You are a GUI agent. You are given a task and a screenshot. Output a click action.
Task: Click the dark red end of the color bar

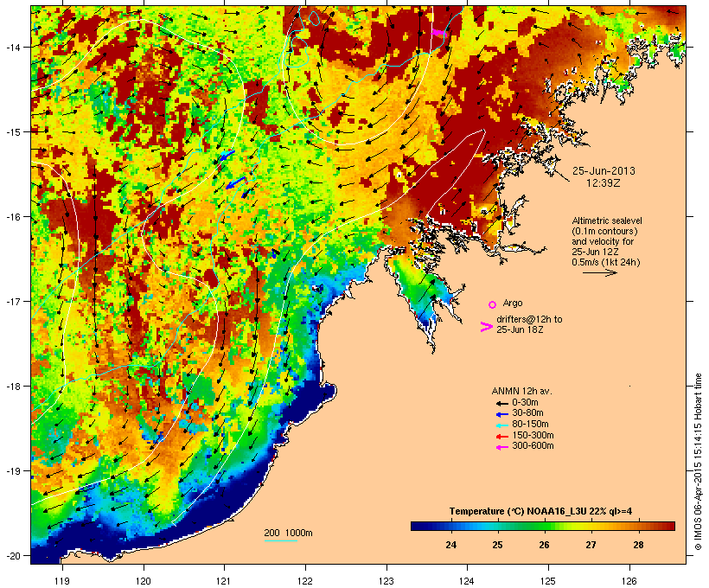coord(669,526)
